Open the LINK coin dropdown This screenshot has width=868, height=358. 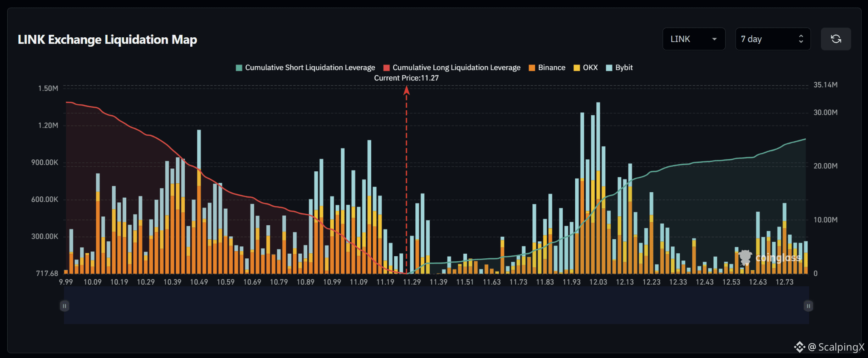click(x=694, y=39)
